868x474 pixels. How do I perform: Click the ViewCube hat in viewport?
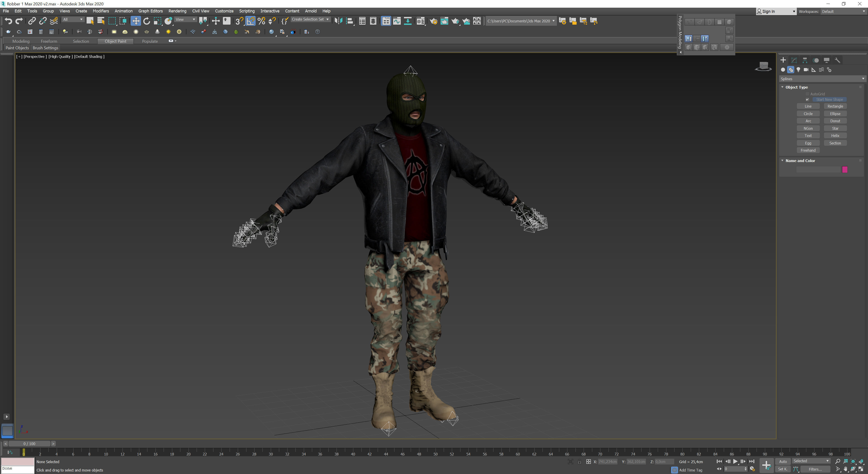pyautogui.click(x=763, y=66)
